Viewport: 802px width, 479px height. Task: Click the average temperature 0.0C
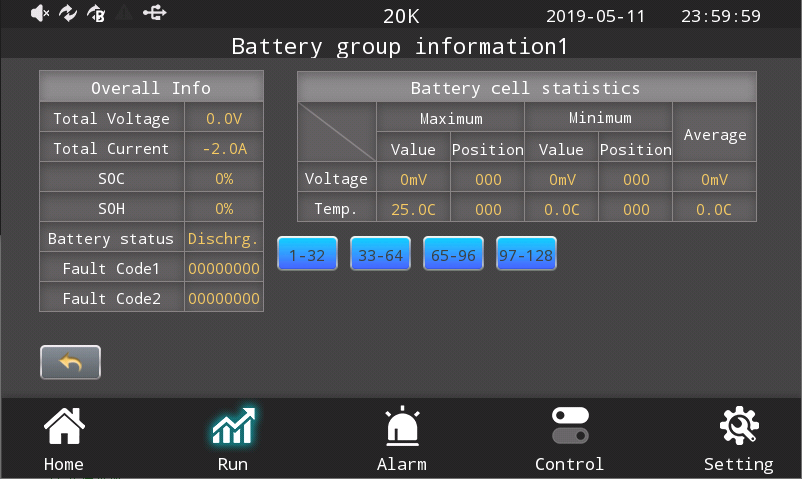pyautogui.click(x=715, y=209)
